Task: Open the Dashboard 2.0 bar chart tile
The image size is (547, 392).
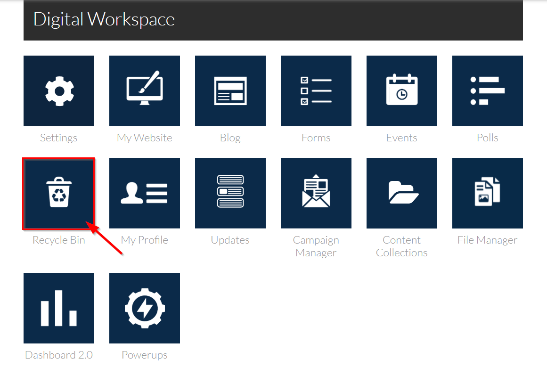Action: [x=59, y=308]
